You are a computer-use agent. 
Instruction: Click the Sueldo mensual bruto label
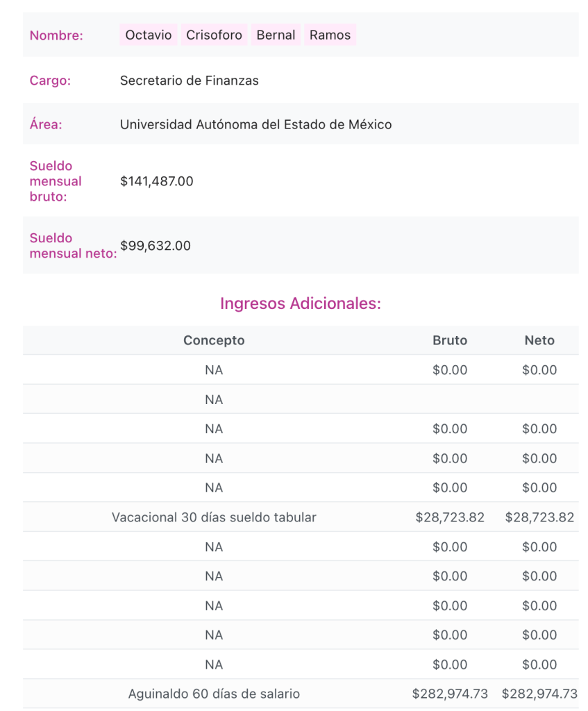point(56,181)
